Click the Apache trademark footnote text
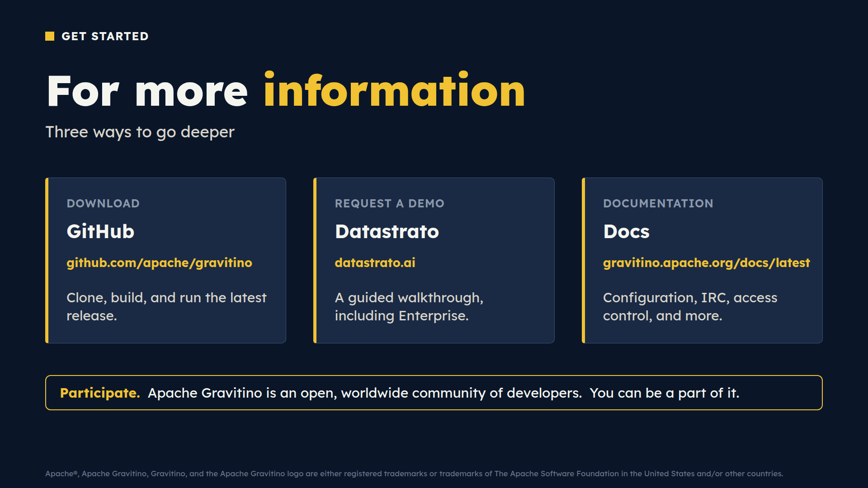 point(414,474)
